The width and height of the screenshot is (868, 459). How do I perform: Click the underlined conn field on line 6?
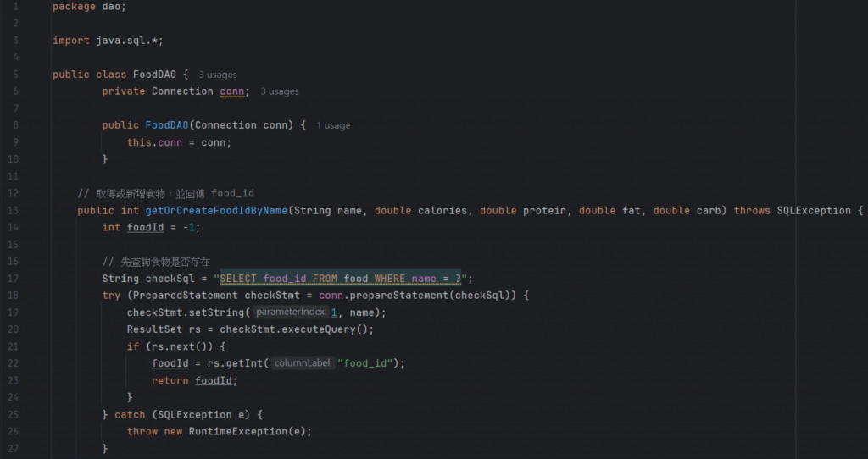click(x=231, y=91)
